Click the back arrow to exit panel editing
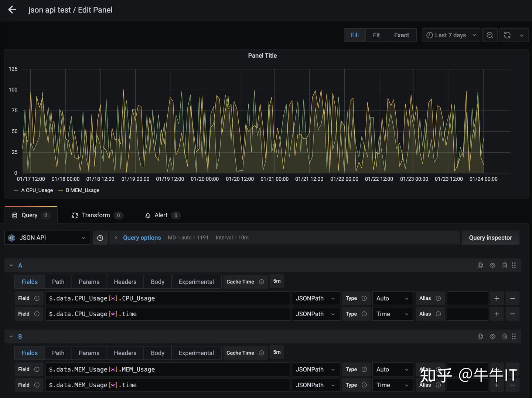The width and height of the screenshot is (532, 398). tap(12, 10)
